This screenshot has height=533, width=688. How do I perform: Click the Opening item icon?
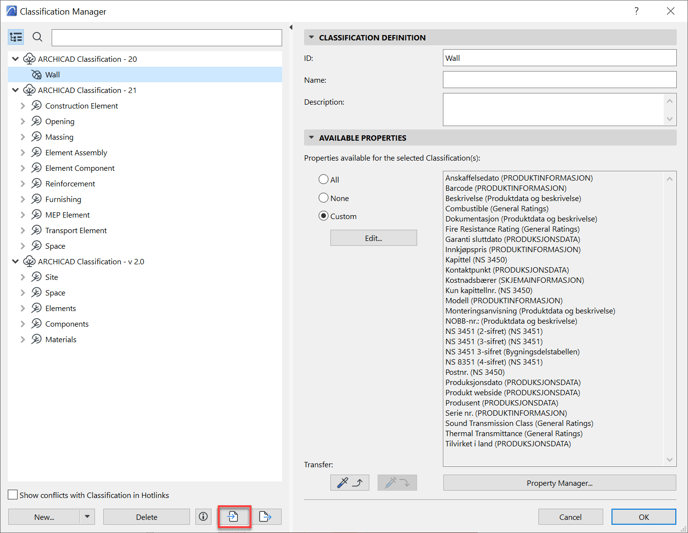(x=36, y=121)
